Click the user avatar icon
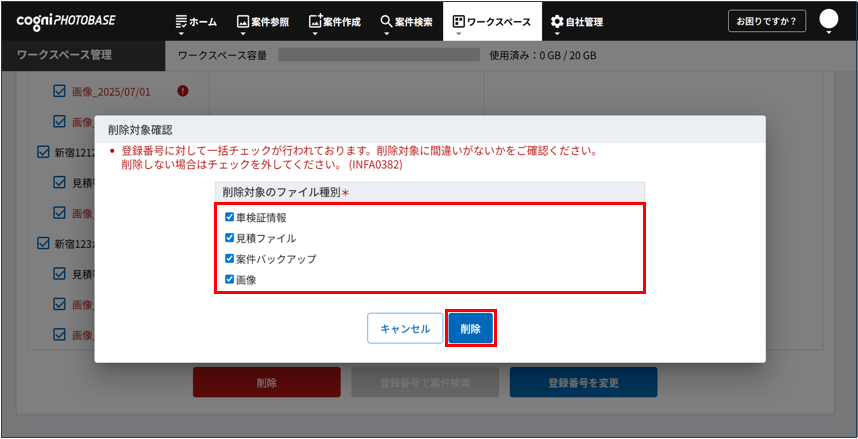The width and height of the screenshot is (858, 439). click(x=828, y=19)
